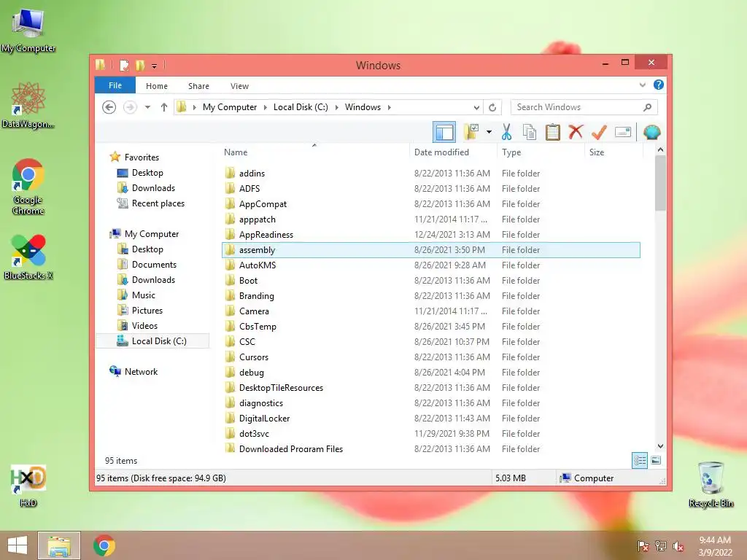
Task: Go back with the back arrow
Action: [109, 107]
